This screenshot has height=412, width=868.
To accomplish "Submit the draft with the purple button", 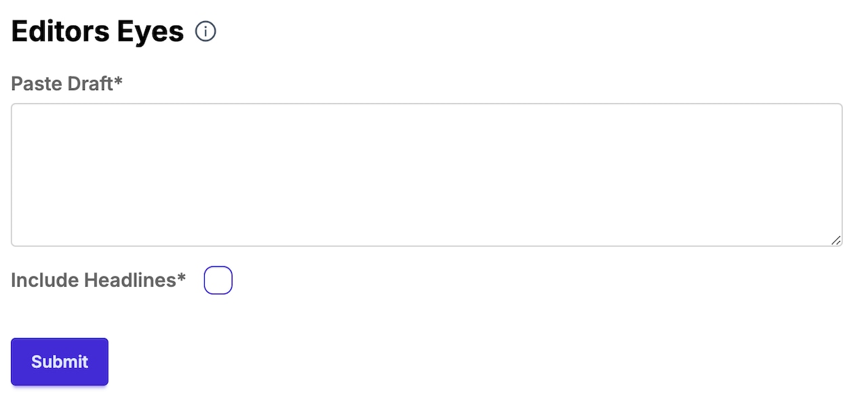I will click(x=60, y=362).
